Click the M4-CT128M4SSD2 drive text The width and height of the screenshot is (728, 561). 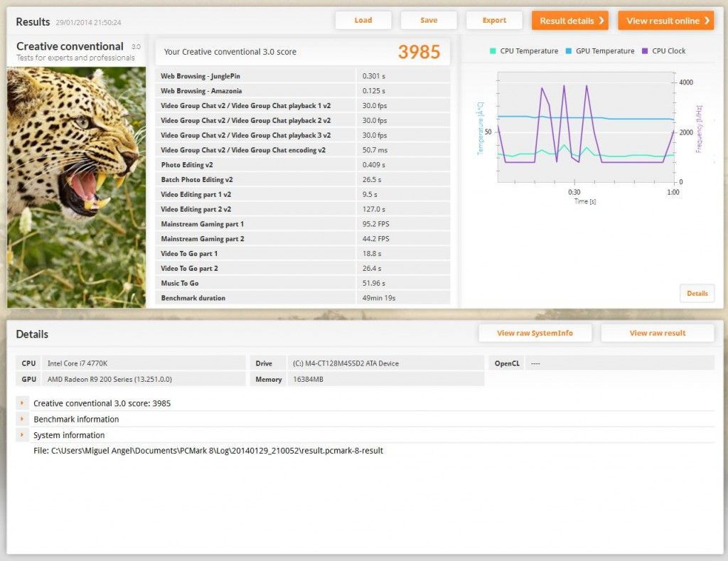346,363
